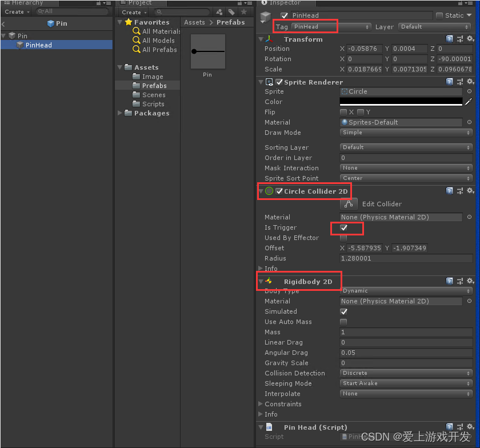Go back from prefab Pin header
Viewport: 480px width, 448px height.
(3, 24)
